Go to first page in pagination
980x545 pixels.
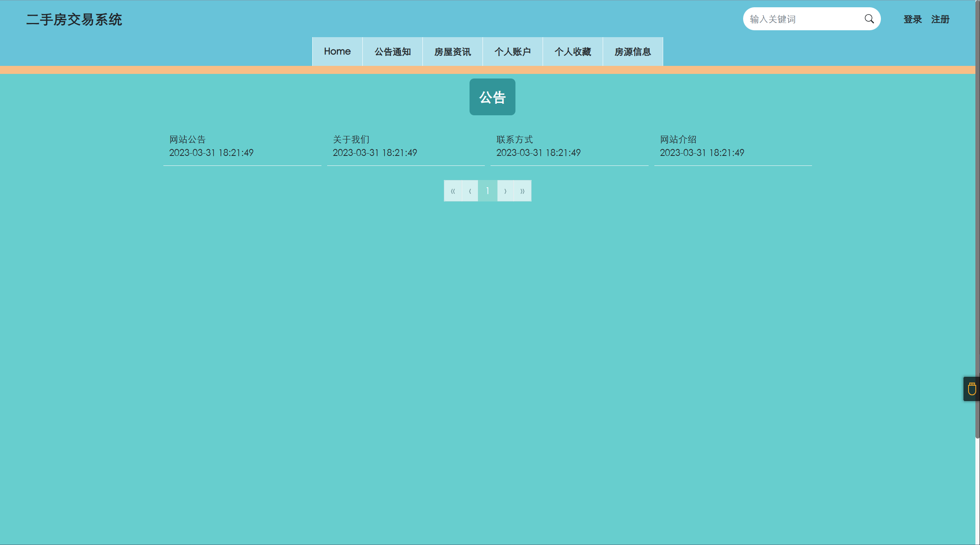click(x=453, y=191)
